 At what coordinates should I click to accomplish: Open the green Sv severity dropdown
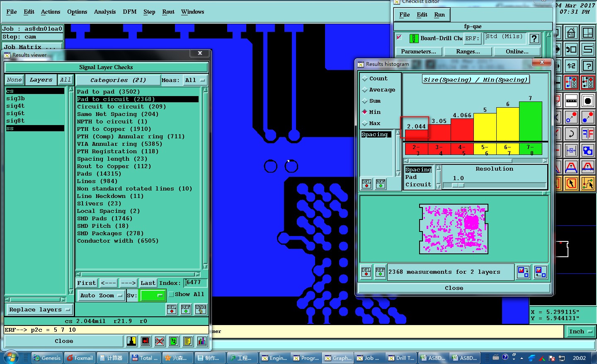click(x=153, y=295)
